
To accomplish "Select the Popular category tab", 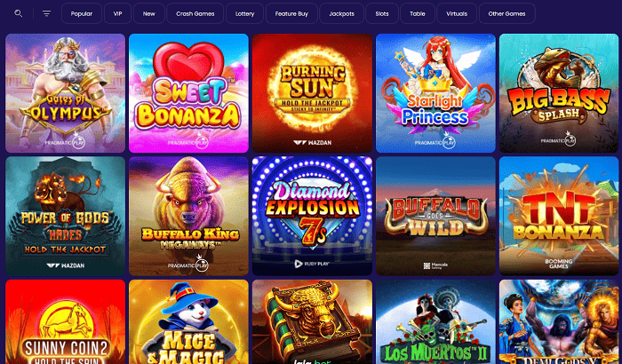I will pyautogui.click(x=82, y=13).
